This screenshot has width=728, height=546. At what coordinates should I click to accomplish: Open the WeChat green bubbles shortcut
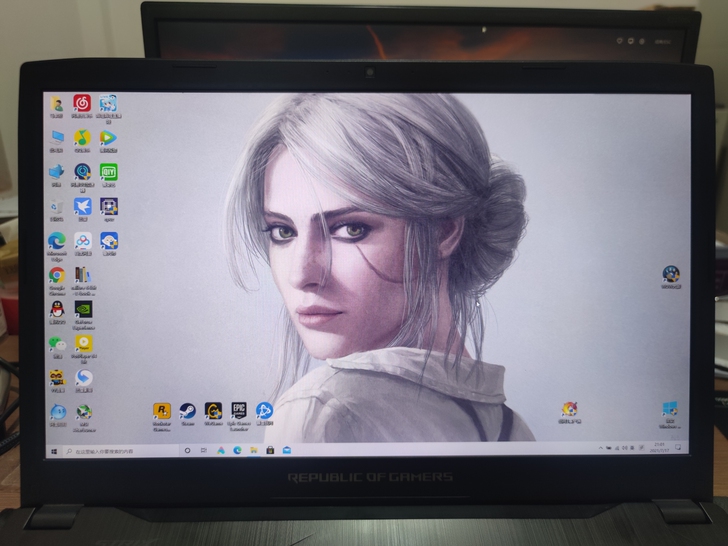(x=57, y=344)
